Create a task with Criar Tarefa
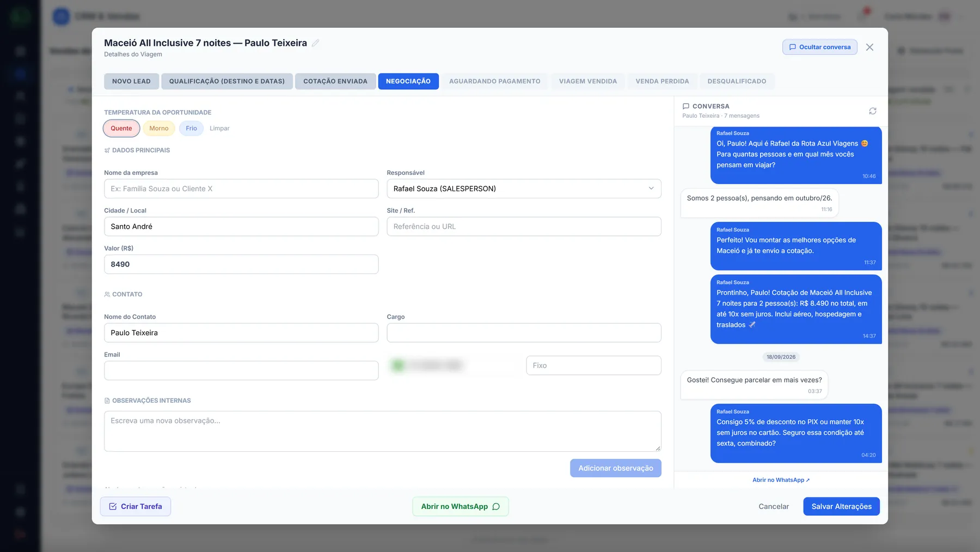The height and width of the screenshot is (552, 980). click(136, 506)
